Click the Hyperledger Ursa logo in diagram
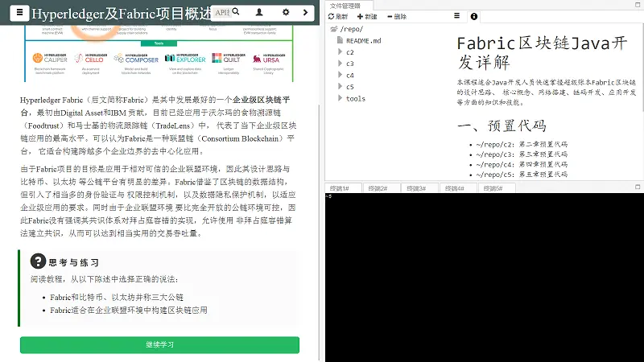Image resolution: width=644 pixels, height=362 pixels. click(267, 58)
